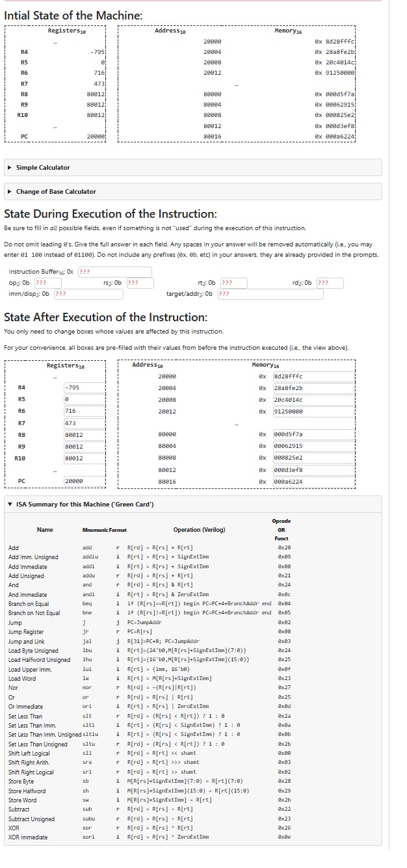Click the 'Add Imm. Unsigned' row name

tap(33, 557)
